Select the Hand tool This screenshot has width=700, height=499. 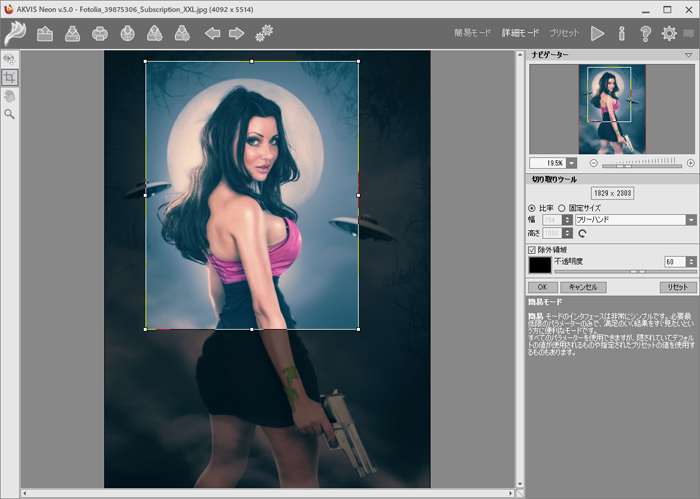click(x=9, y=96)
